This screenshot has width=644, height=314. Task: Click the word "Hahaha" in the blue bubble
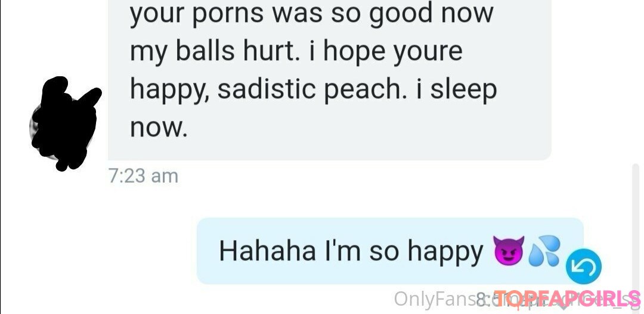click(x=267, y=251)
